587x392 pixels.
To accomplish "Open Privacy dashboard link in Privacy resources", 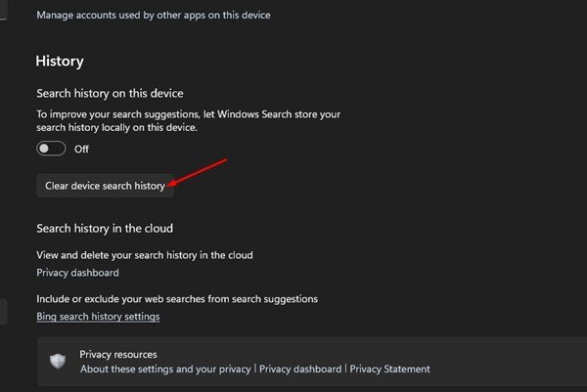I will click(x=300, y=369).
